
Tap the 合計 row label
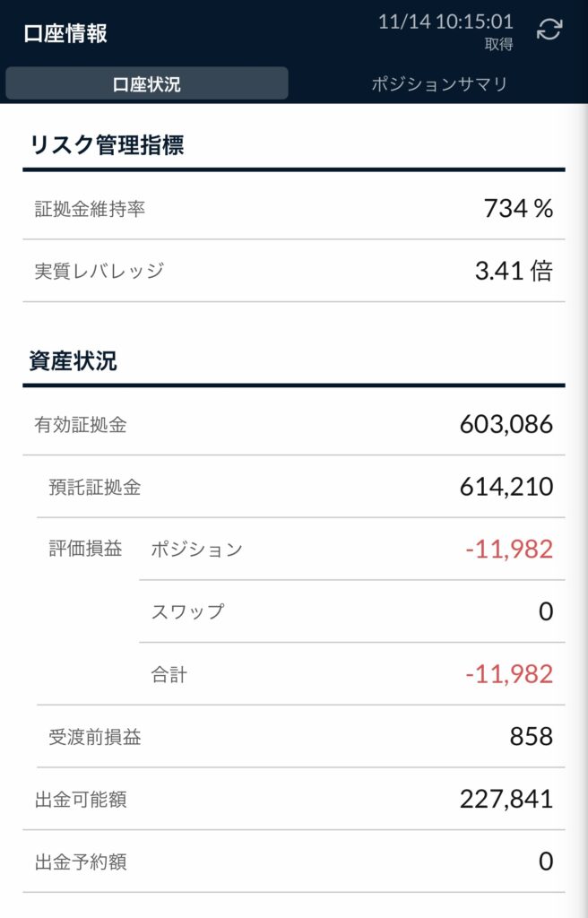click(x=169, y=674)
